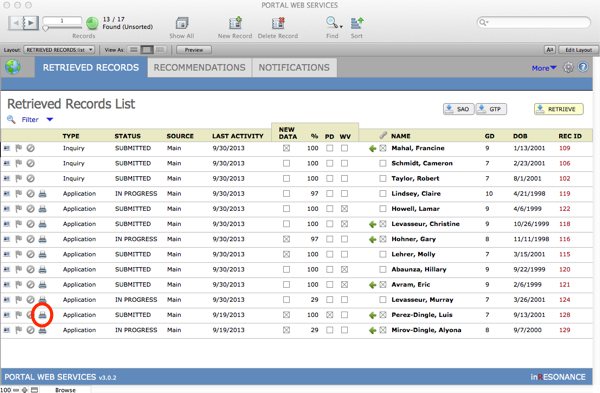The width and height of the screenshot is (600, 393).
Task: Click green arrow beside Levasseur, Christine
Action: (x=372, y=224)
